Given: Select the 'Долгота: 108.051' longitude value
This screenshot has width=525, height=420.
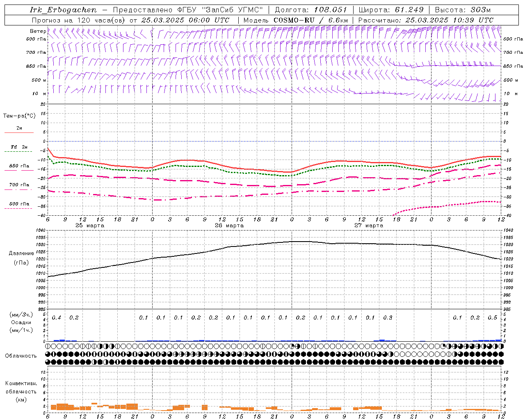Looking at the screenshot, I should click(311, 10).
